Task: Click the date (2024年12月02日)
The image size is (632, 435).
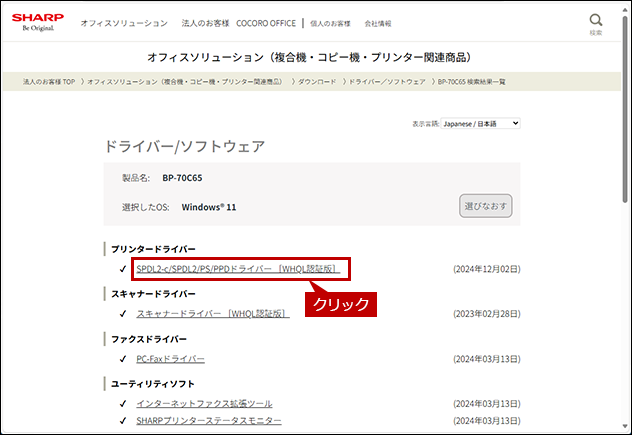Action: pyautogui.click(x=487, y=269)
